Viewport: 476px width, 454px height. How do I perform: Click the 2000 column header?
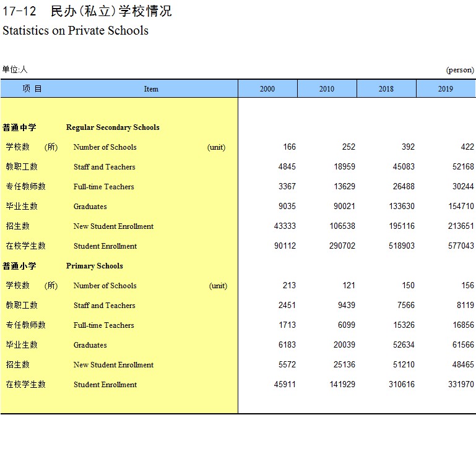(267, 89)
